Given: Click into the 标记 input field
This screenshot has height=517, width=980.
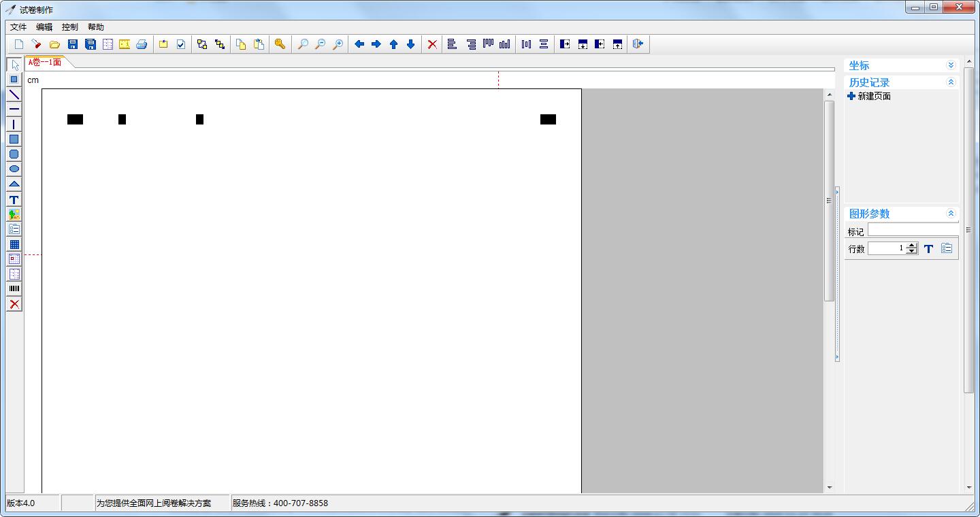Looking at the screenshot, I should coord(913,230).
